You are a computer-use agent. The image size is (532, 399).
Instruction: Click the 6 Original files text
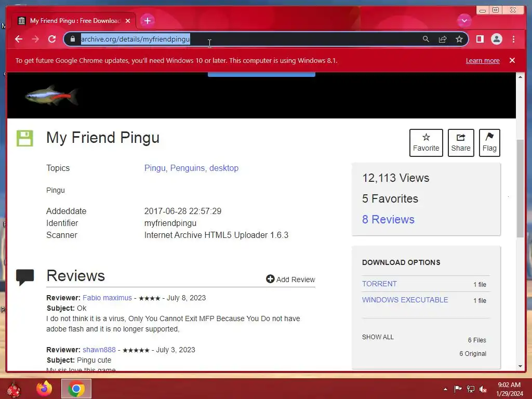coord(473,353)
